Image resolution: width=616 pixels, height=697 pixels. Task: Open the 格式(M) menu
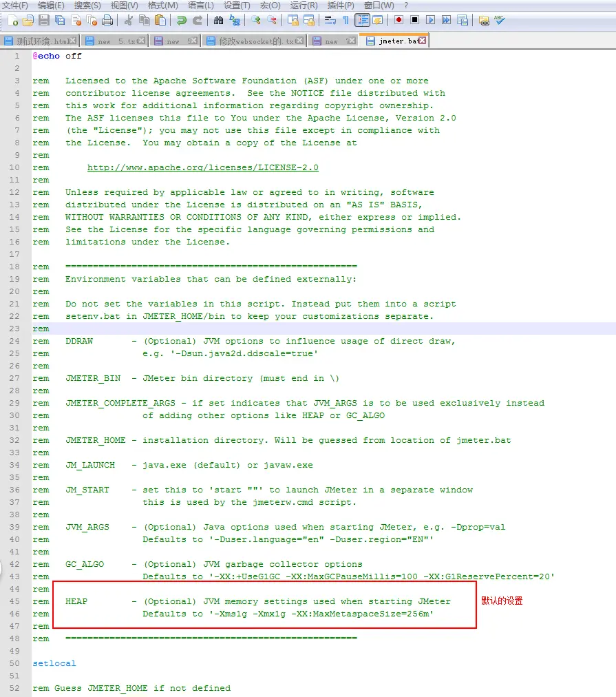point(162,6)
